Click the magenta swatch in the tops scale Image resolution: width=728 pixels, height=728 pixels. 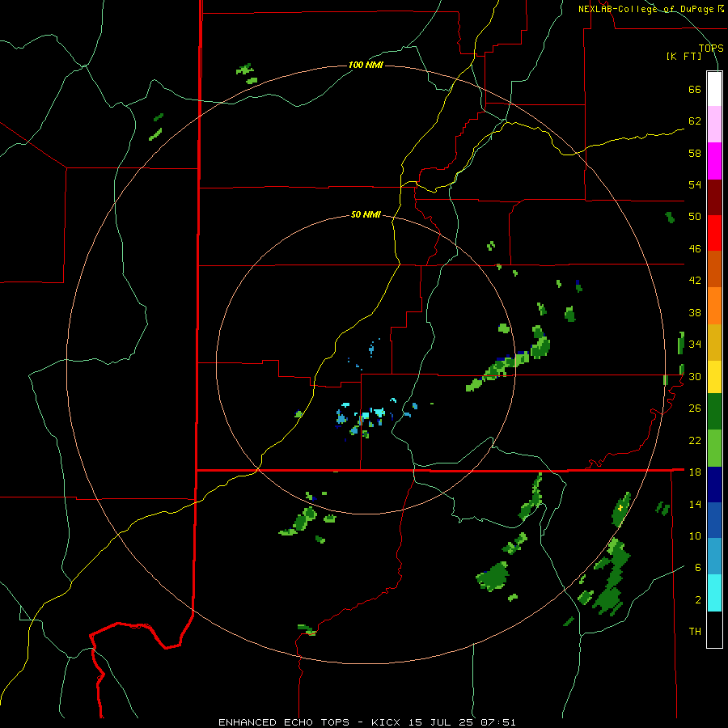click(714, 161)
